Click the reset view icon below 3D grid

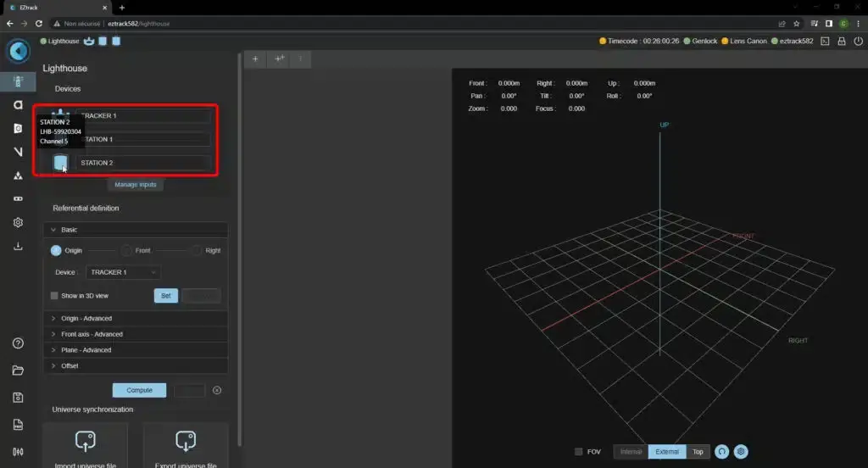(721, 452)
